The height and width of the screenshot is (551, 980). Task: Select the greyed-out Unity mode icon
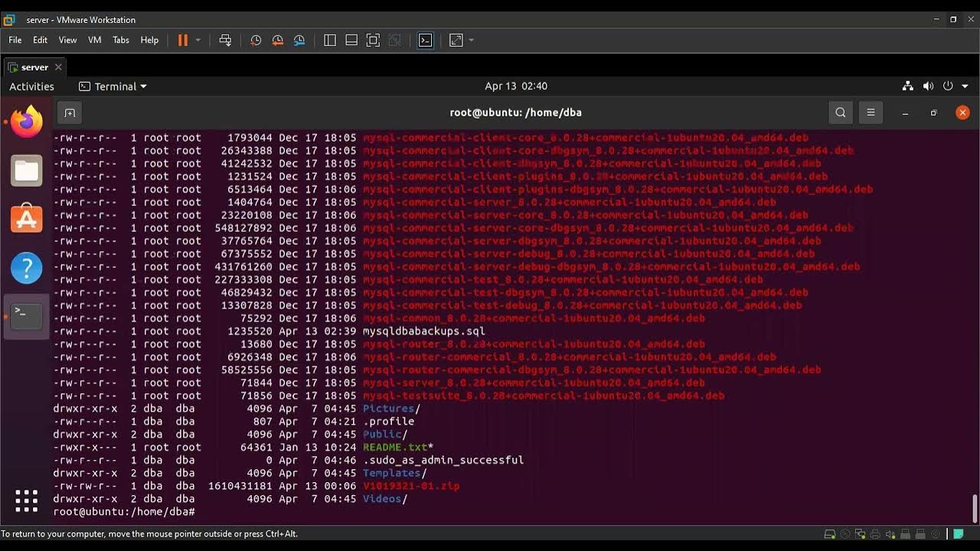394,40
